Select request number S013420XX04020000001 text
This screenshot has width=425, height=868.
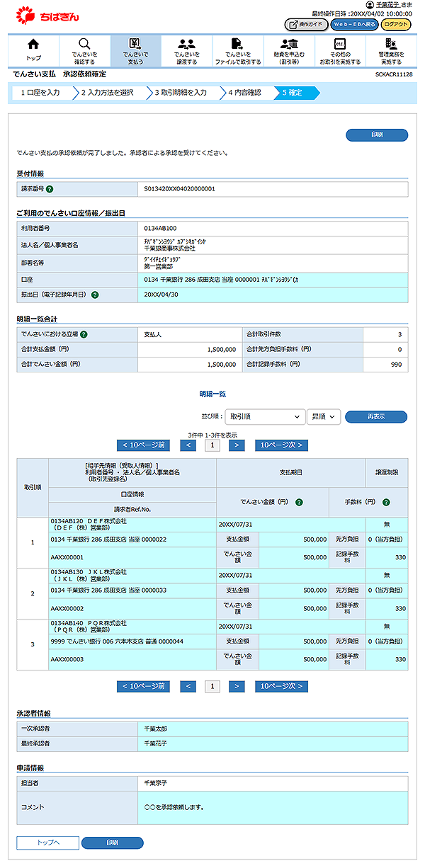(178, 189)
